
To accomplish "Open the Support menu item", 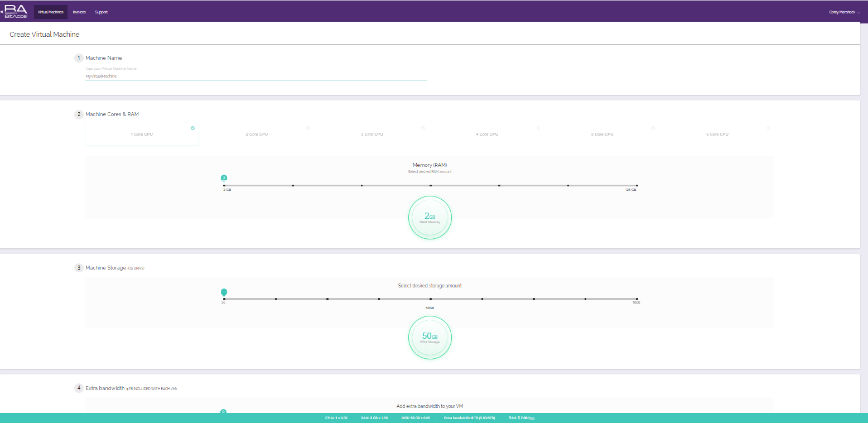I will (x=102, y=12).
